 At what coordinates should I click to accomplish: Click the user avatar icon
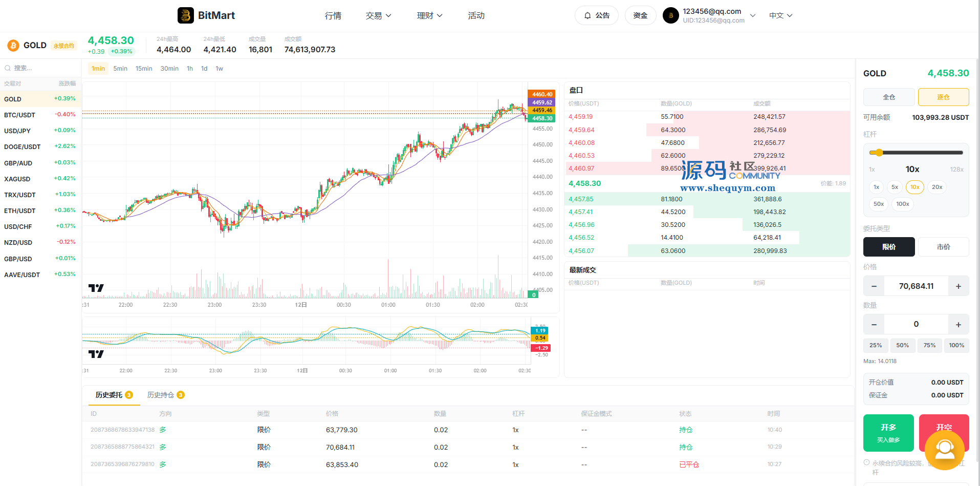(671, 15)
